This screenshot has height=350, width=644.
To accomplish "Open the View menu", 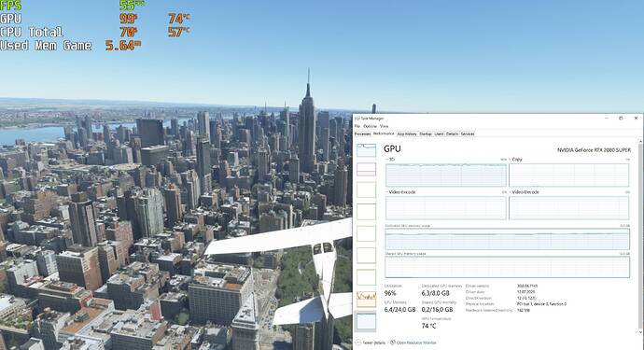I will 384,126.
